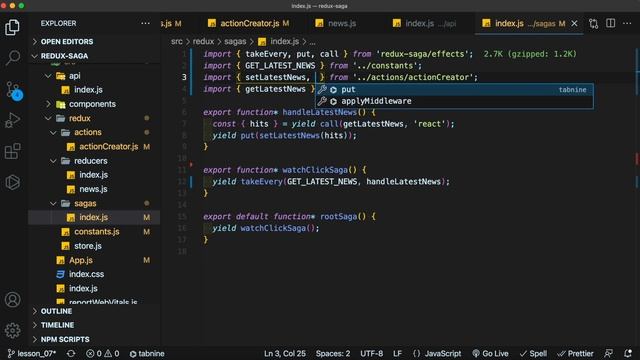Click the tabnine status bar item

coord(147,353)
